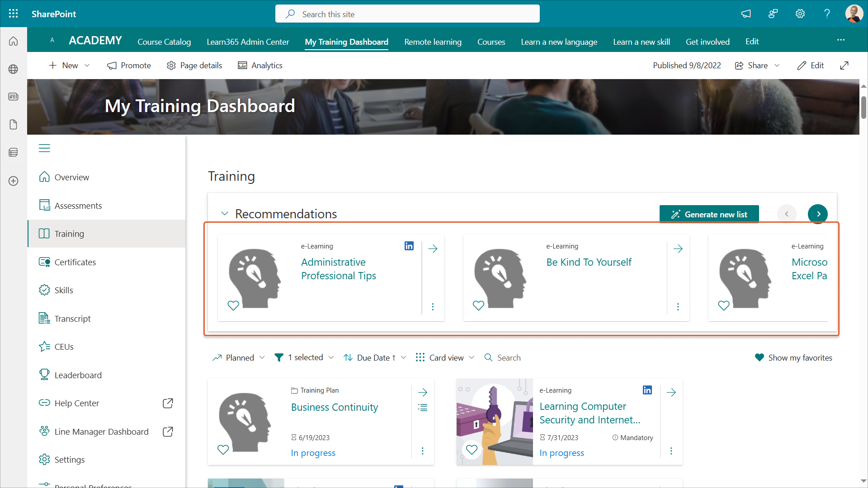Toggle Show my favorites filter
Screen dimensions: 868x488
pyautogui.click(x=793, y=357)
